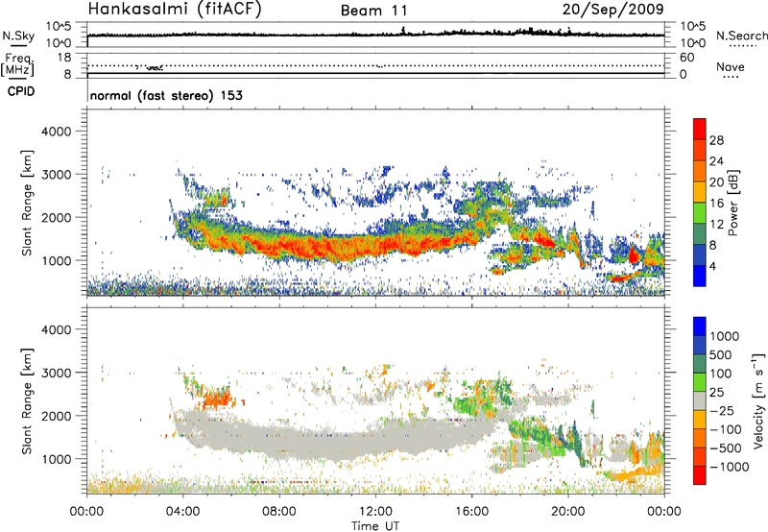Click the 16 value on Power scale
The width and height of the screenshot is (768, 532).
click(x=716, y=204)
